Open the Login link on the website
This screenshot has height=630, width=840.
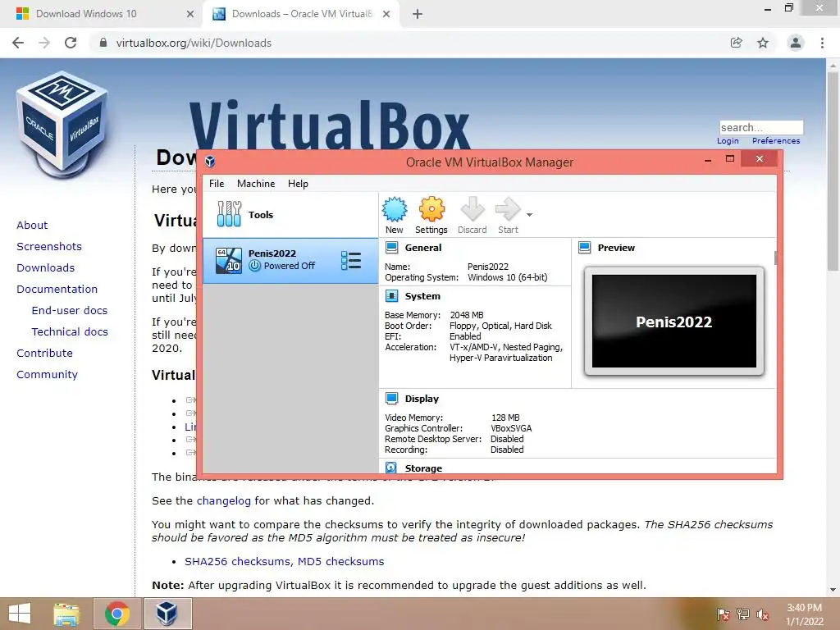728,141
